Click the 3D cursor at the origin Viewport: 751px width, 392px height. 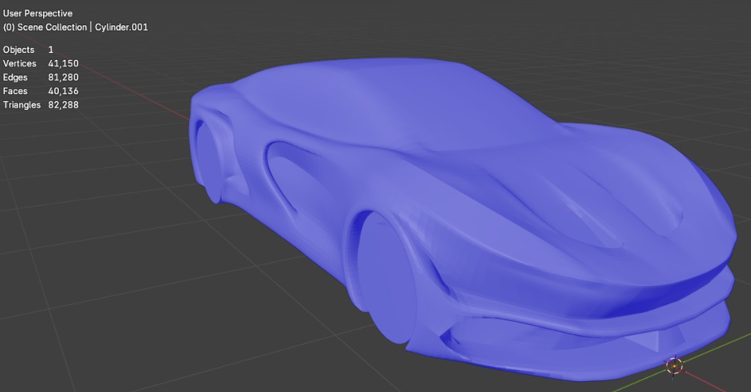point(674,366)
